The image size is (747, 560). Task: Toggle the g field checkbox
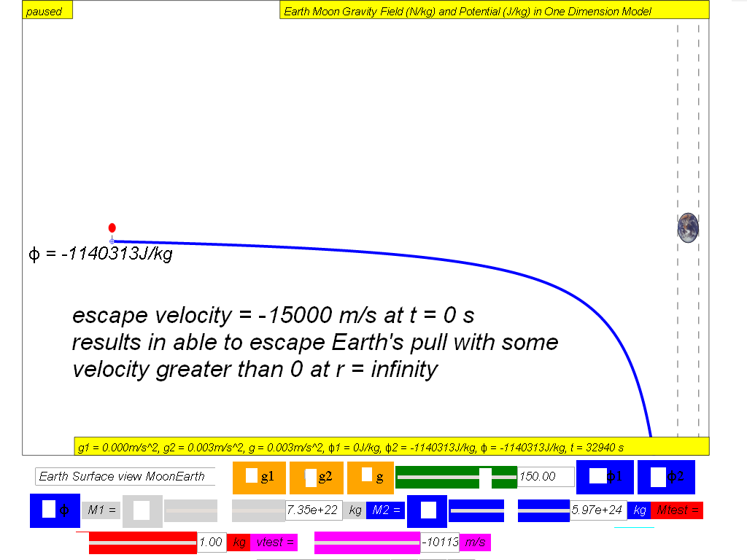pos(367,474)
